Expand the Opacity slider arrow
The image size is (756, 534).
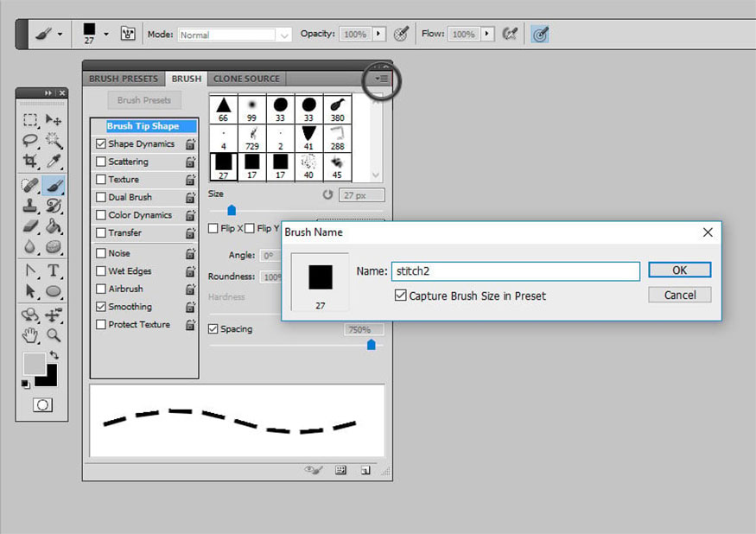tap(378, 35)
